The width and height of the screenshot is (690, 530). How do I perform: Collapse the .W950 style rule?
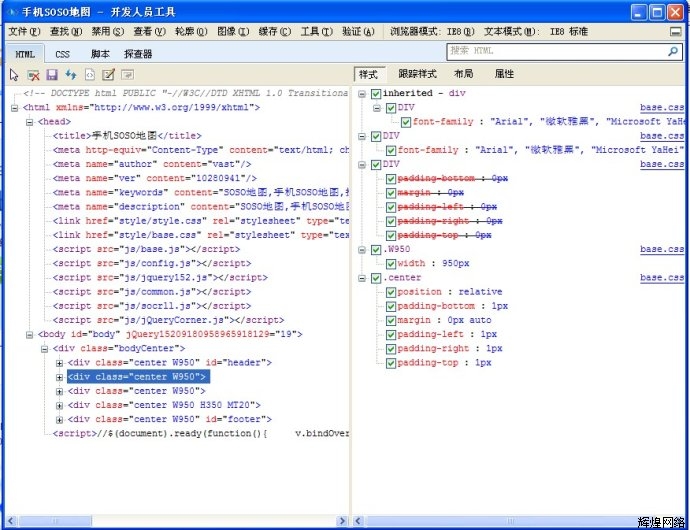(362, 250)
